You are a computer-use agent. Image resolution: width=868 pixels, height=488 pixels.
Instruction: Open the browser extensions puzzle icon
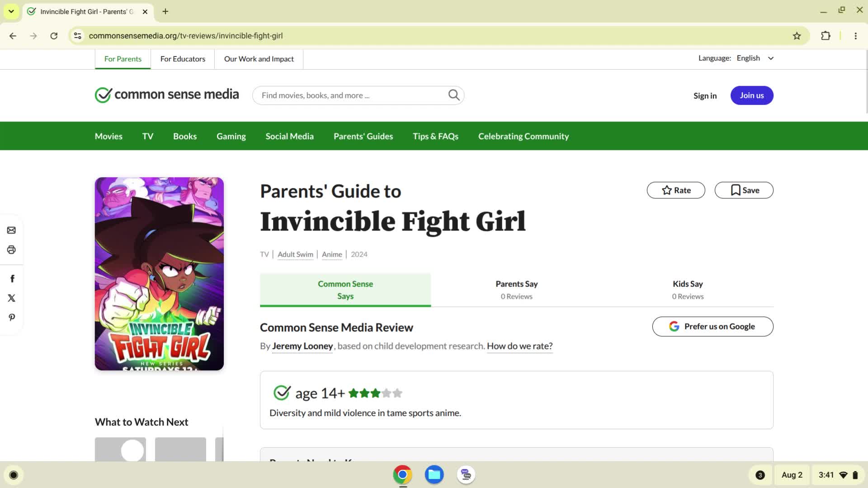[826, 36]
